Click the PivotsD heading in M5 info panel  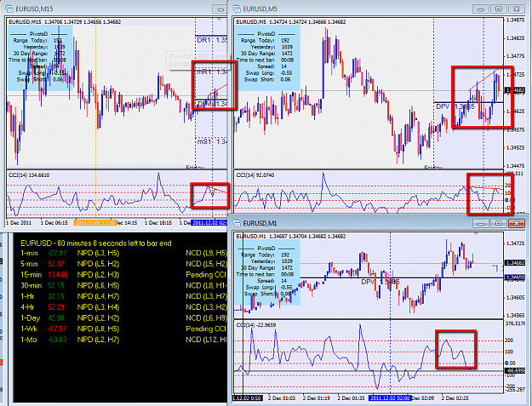(x=266, y=34)
